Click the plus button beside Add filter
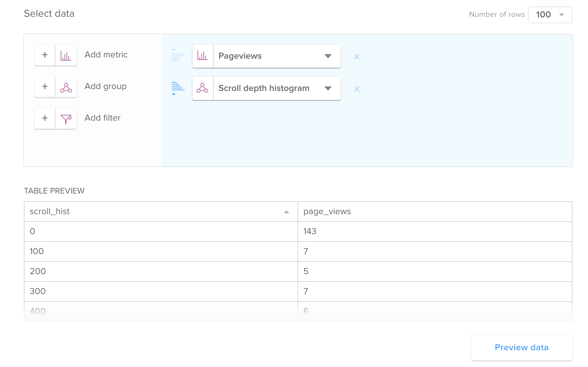The height and width of the screenshot is (367, 588). [45, 118]
